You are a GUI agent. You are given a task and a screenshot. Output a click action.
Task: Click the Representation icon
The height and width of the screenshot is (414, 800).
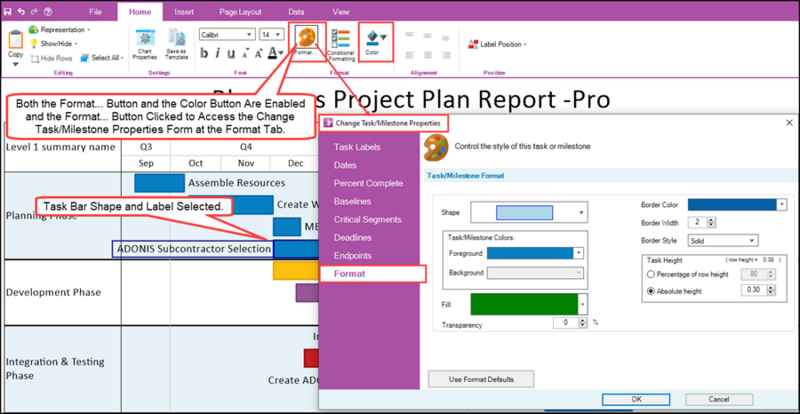[34, 30]
